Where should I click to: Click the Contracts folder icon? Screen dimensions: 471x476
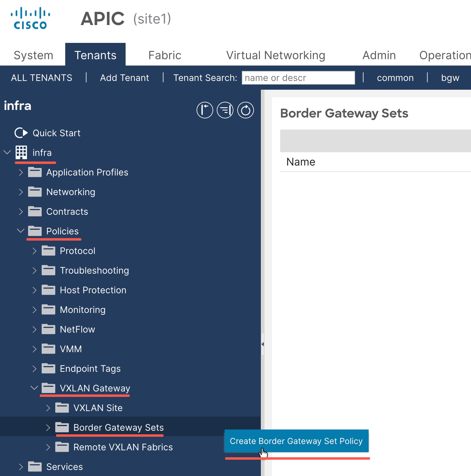[x=35, y=211]
